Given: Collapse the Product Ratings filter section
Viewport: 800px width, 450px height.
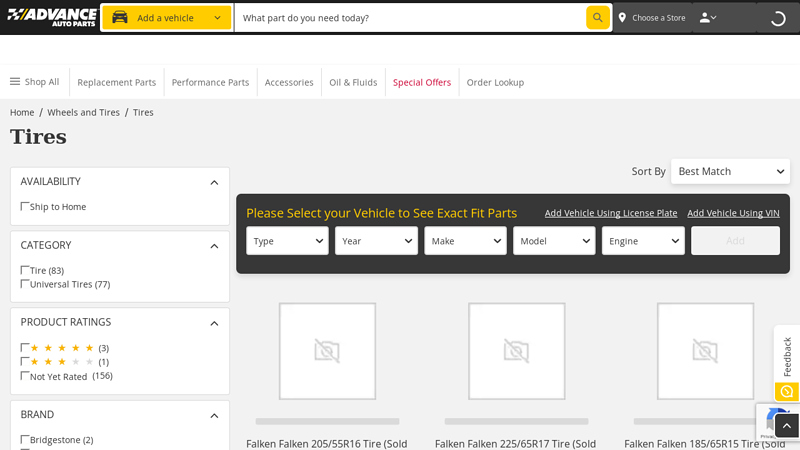Looking at the screenshot, I should click(214, 323).
